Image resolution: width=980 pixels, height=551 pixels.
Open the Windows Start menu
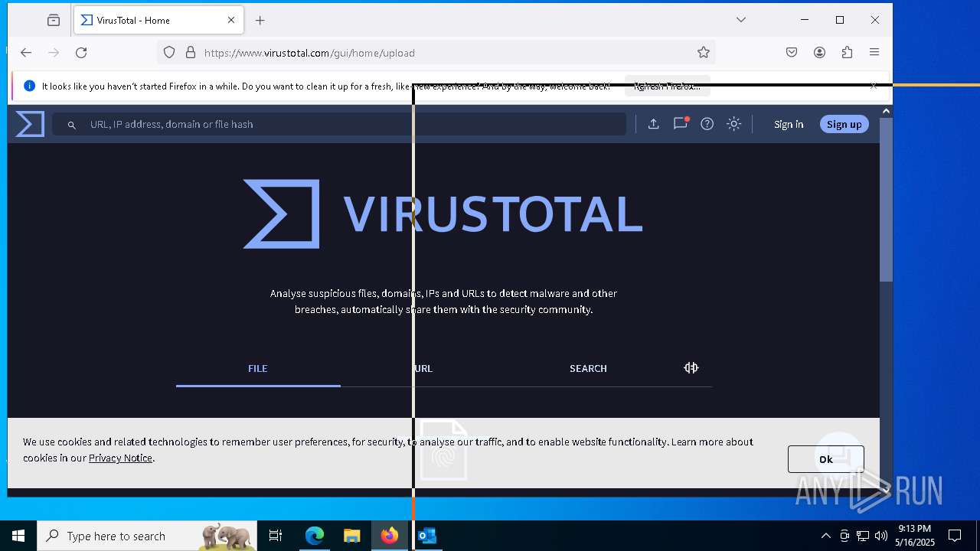(18, 536)
